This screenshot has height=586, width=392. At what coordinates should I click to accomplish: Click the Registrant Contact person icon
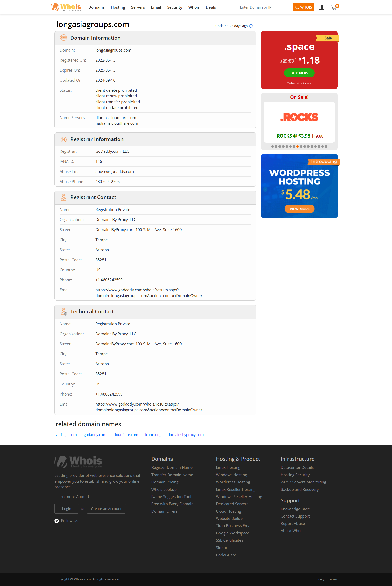[x=63, y=197]
